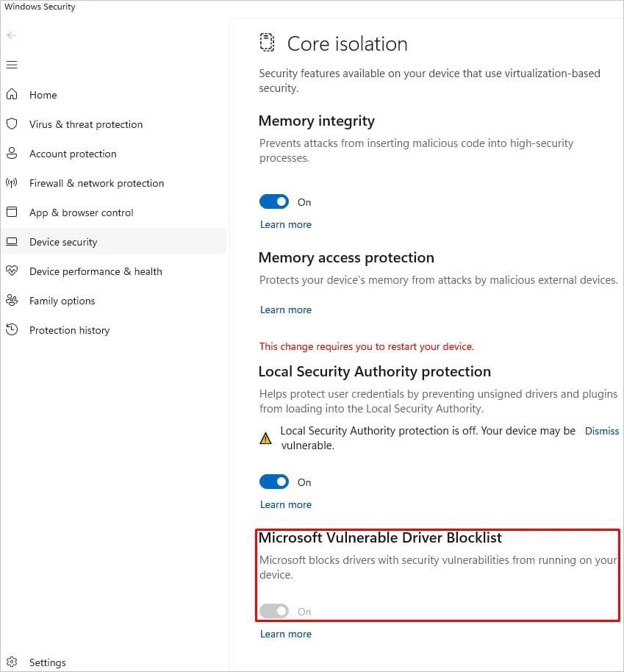Screen dimensions: 624x672
Task: Turn off the Memory integrity toggle
Action: coord(274,202)
